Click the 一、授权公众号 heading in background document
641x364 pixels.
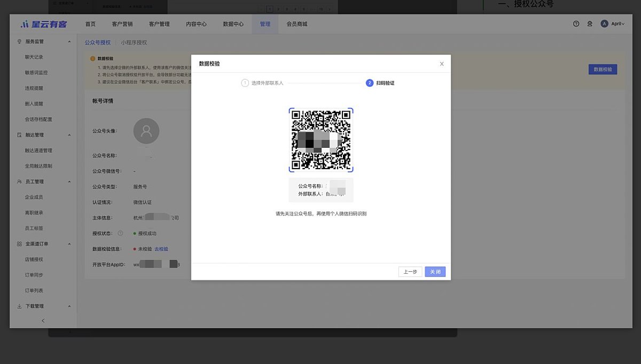pyautogui.click(x=526, y=4)
